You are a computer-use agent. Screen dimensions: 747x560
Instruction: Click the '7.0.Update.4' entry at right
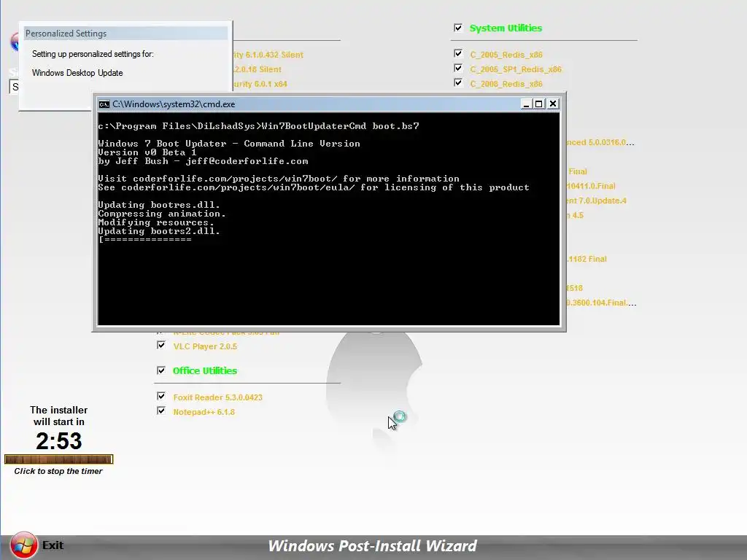(x=596, y=201)
